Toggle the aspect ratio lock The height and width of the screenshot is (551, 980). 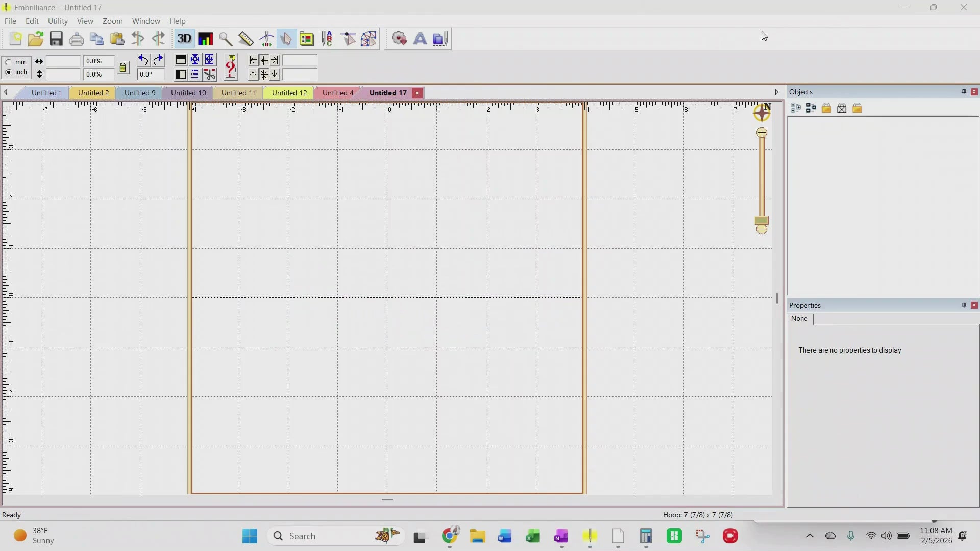pos(123,68)
